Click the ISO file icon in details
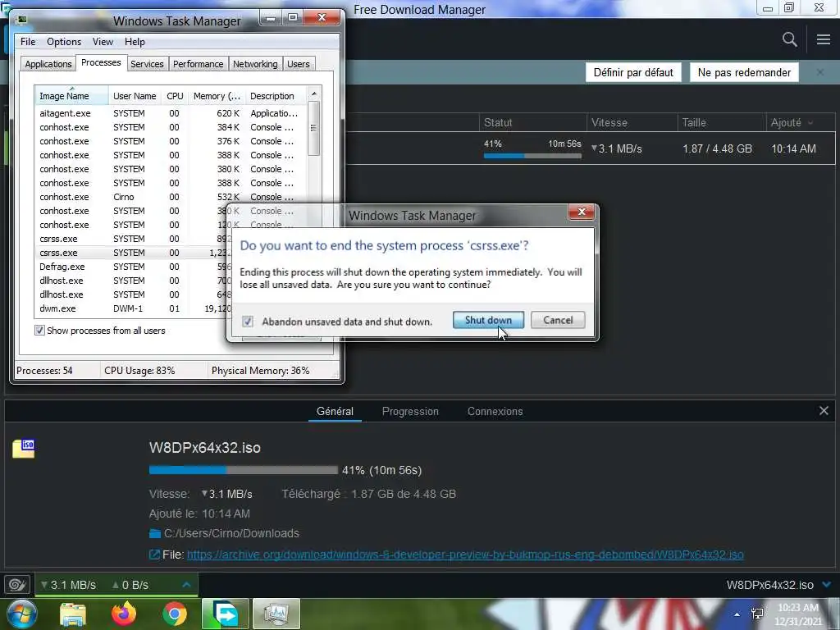840x630 pixels. coord(24,449)
